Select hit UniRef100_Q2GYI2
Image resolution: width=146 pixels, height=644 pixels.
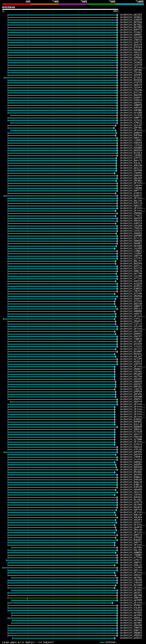[x=131, y=266]
